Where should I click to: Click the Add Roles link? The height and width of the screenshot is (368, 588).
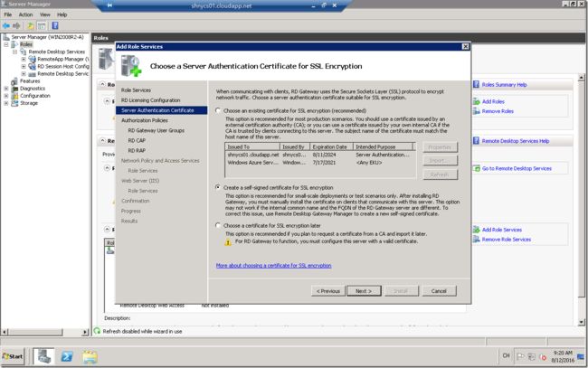click(493, 101)
